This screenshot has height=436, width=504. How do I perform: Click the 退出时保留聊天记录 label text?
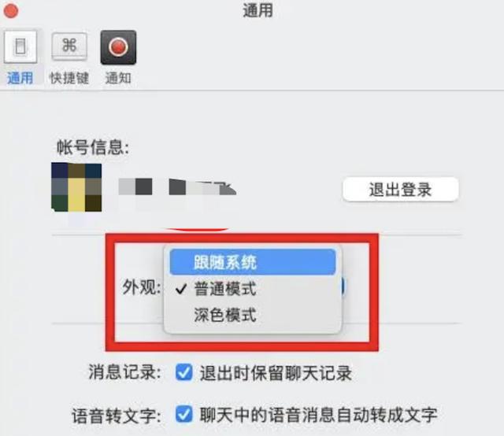click(276, 373)
